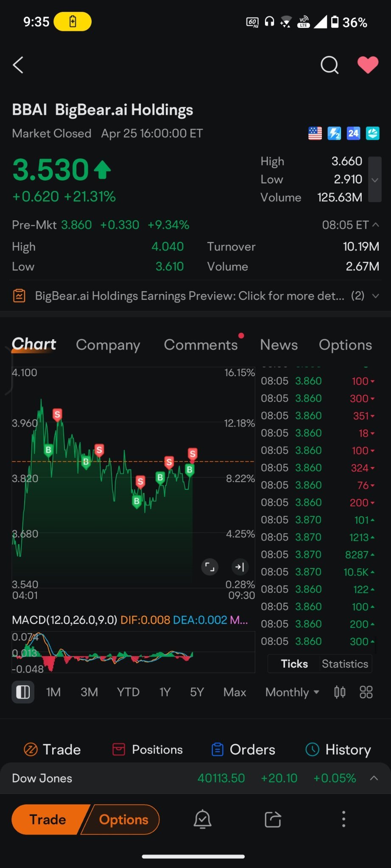Open the Company tab
This screenshot has width=391, height=868.
[x=108, y=345]
